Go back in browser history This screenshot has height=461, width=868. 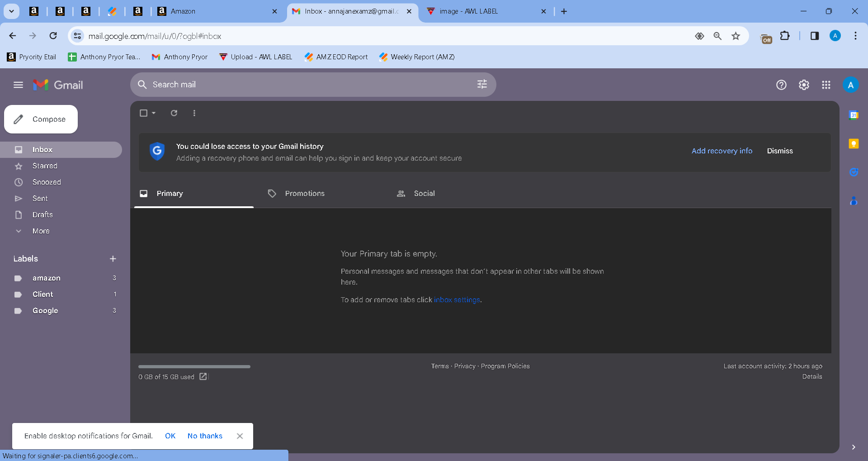pos(13,36)
